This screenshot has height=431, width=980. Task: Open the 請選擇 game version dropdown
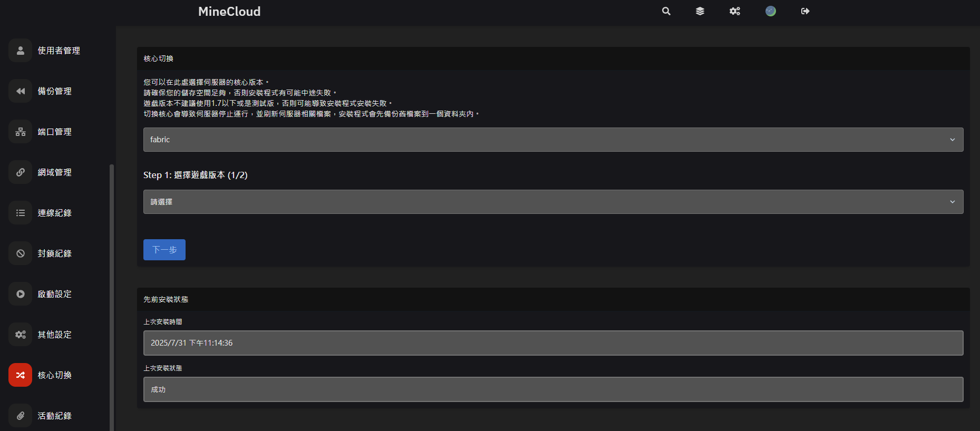pos(553,202)
